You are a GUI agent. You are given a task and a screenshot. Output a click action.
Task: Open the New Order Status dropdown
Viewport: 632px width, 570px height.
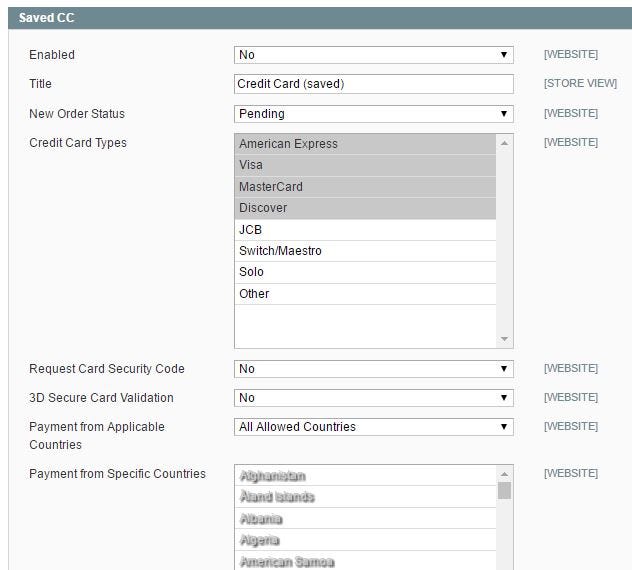pyautogui.click(x=374, y=114)
